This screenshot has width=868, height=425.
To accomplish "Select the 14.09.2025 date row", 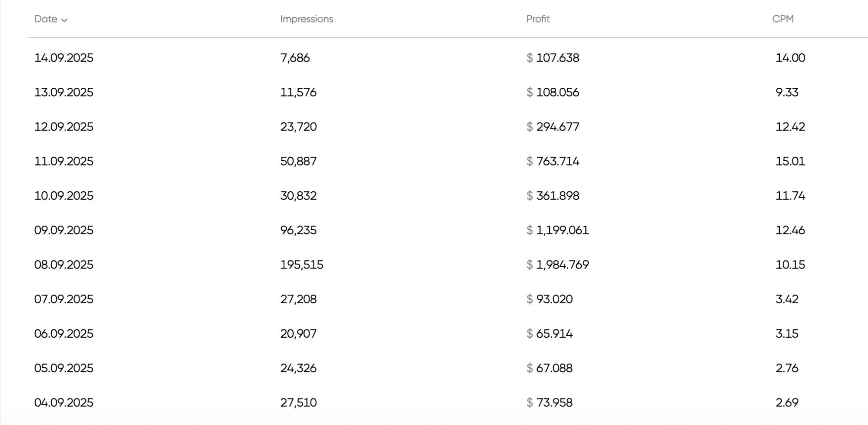I will [x=64, y=58].
